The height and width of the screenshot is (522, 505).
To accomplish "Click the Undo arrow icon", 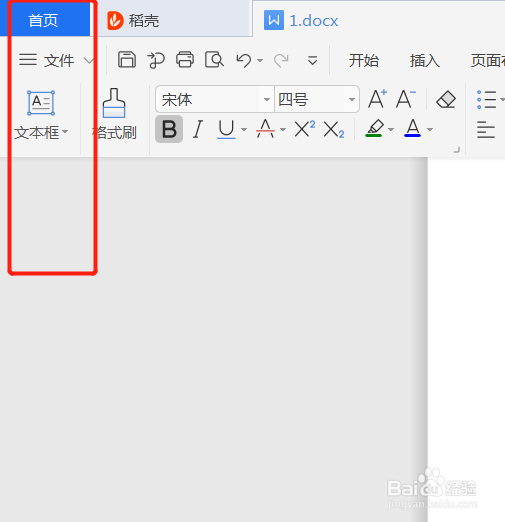I will point(244,61).
